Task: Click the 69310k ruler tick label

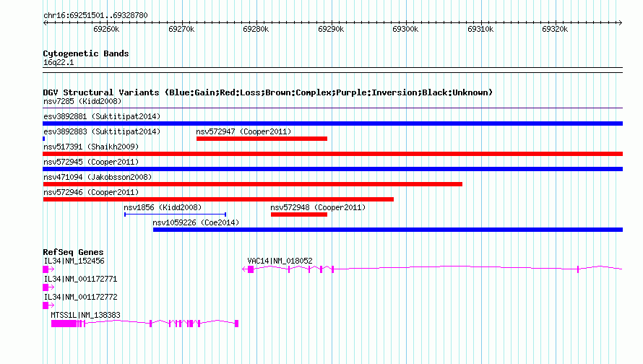Action: [x=480, y=30]
